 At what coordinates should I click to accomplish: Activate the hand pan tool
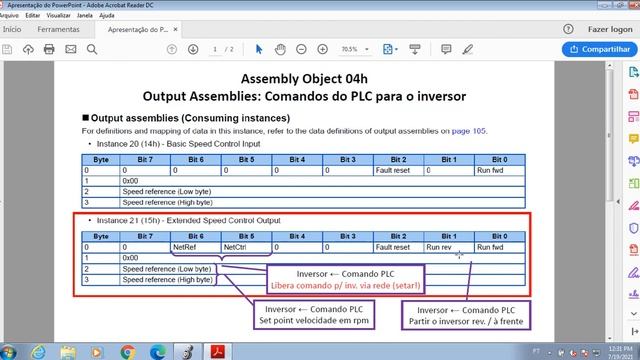(280, 49)
